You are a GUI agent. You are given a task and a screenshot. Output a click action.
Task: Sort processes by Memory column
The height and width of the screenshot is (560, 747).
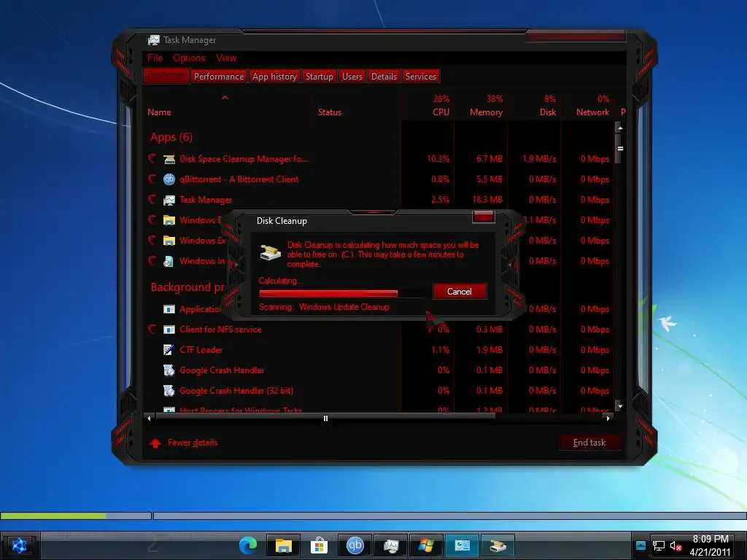click(x=486, y=112)
